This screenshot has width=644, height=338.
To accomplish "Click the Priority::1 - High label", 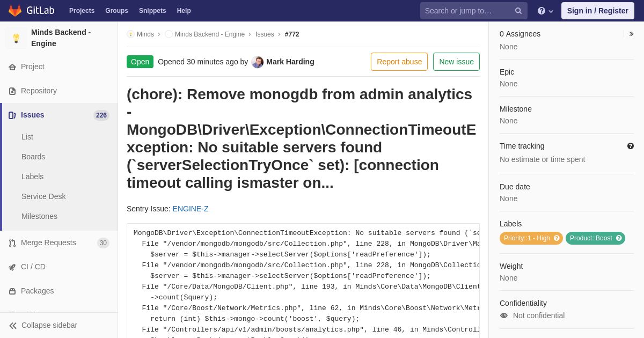I will coord(526,238).
